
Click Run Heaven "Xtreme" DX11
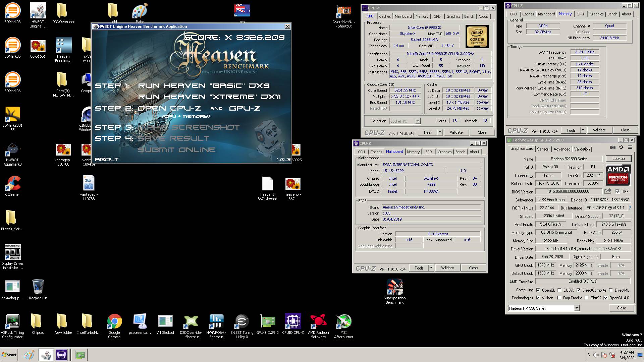tap(209, 97)
